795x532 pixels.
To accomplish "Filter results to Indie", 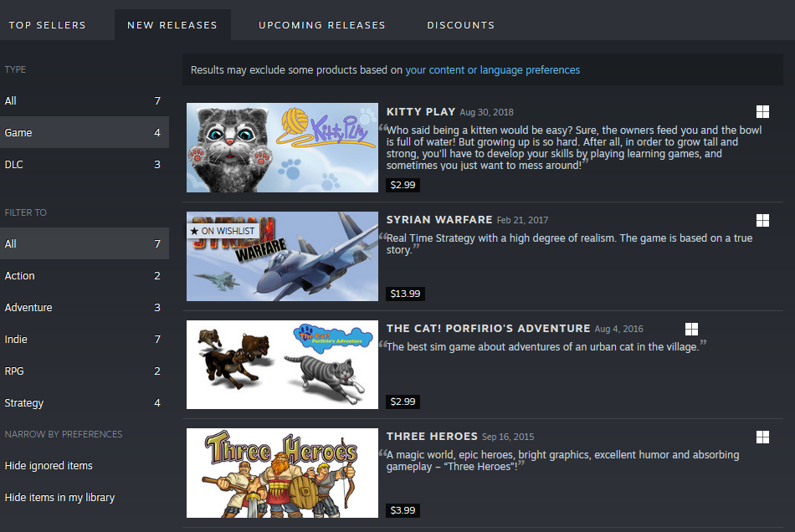I will tap(85, 339).
